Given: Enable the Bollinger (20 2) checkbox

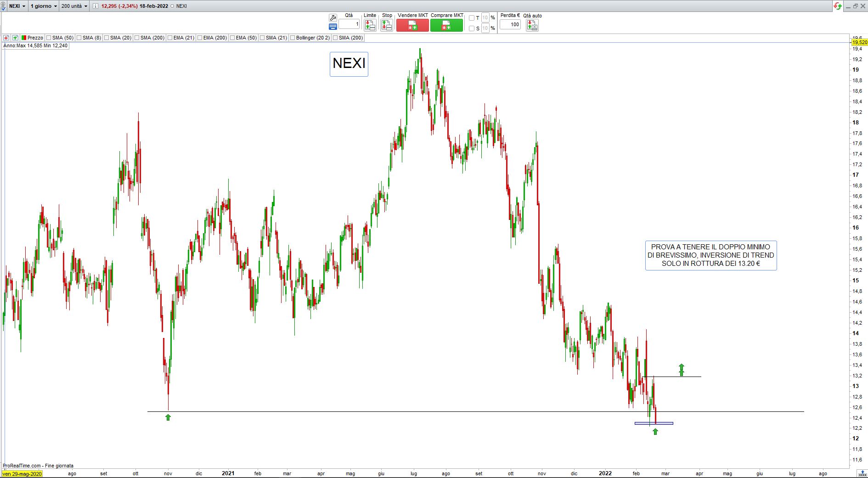Looking at the screenshot, I should [x=293, y=38].
